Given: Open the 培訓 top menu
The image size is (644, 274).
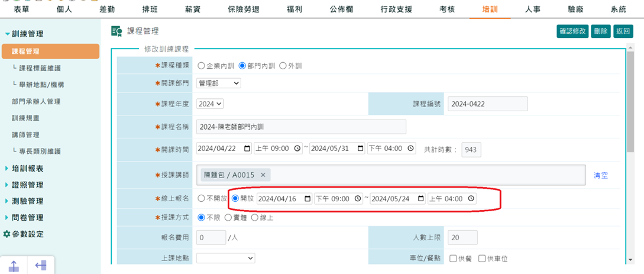Looking at the screenshot, I should pos(490,9).
